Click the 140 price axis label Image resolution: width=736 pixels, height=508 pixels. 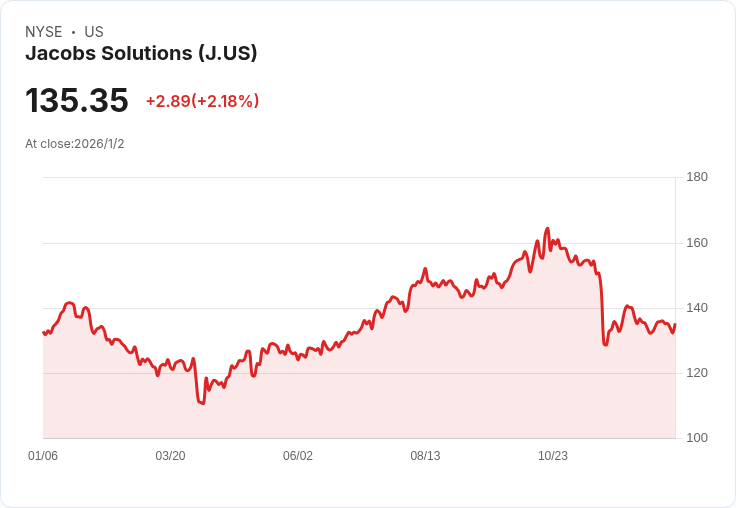click(697, 308)
